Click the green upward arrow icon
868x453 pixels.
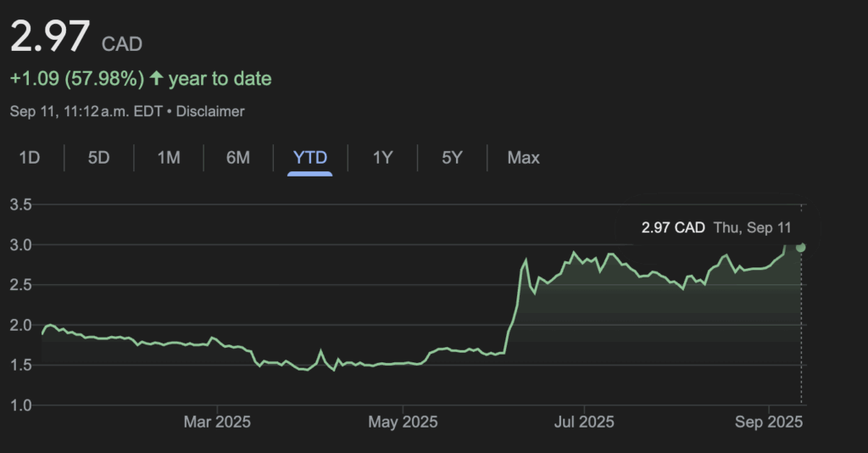pos(156,79)
